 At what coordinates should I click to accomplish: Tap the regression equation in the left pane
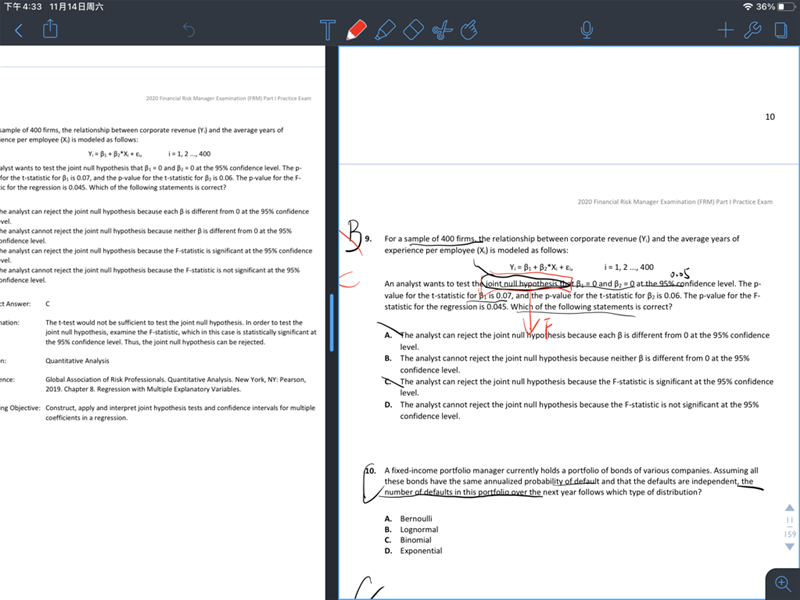click(115, 154)
